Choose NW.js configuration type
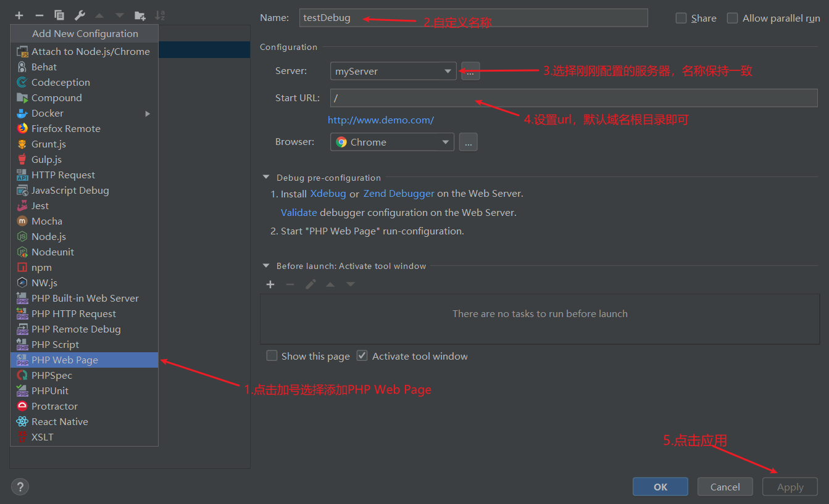This screenshot has height=504, width=829. (x=84, y=283)
